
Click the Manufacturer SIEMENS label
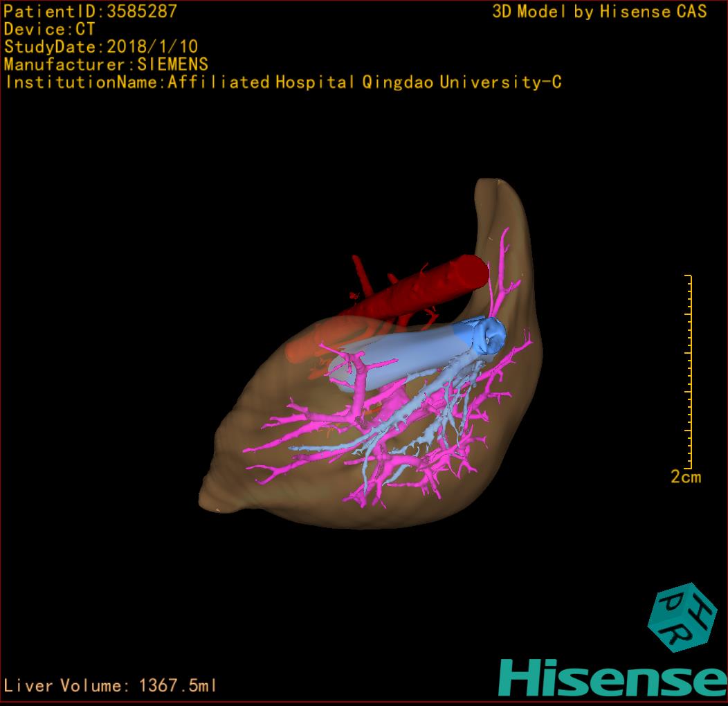106,64
